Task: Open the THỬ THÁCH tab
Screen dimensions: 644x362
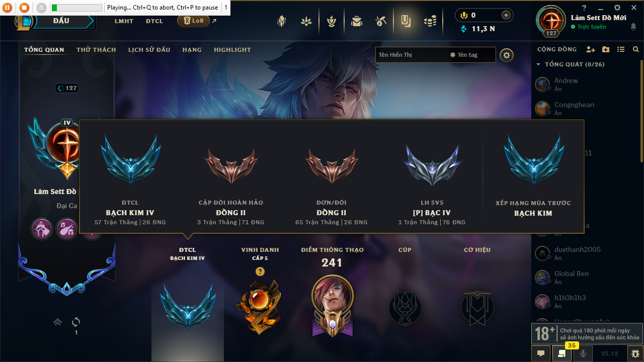Action: tap(96, 50)
